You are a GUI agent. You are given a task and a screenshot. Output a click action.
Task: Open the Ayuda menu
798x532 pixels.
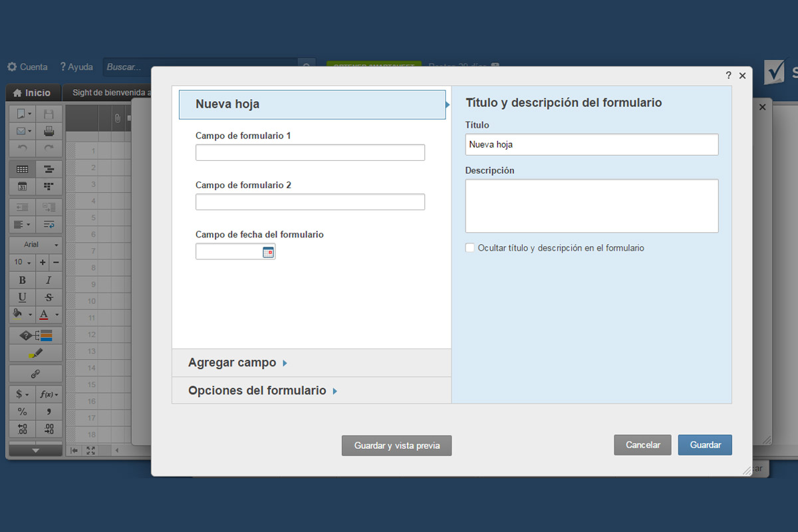[76, 66]
